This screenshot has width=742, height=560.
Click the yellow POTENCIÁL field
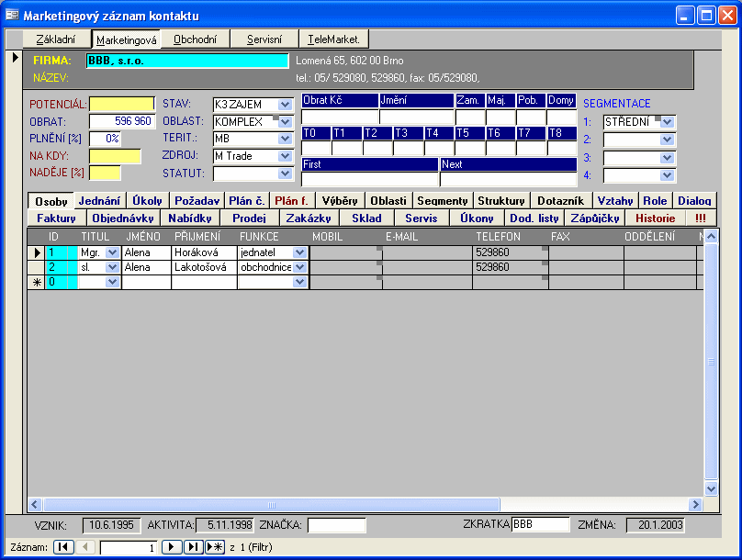click(122, 104)
